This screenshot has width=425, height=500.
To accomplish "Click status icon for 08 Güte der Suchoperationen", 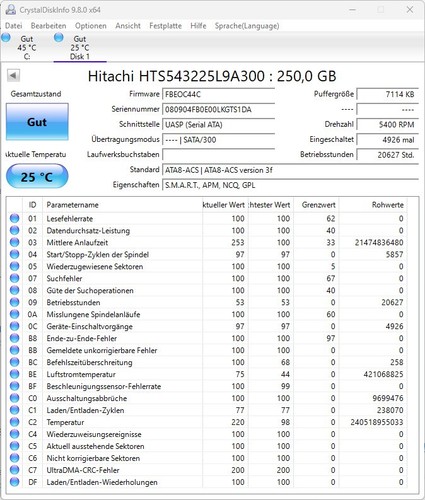I will (x=14, y=290).
